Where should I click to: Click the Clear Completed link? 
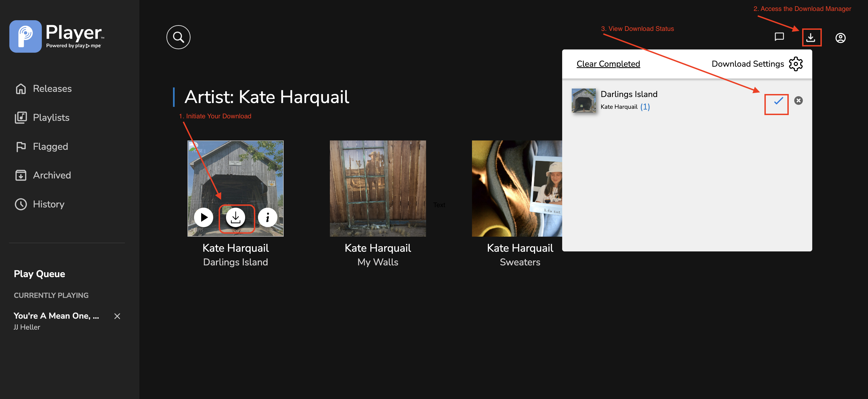pyautogui.click(x=608, y=64)
